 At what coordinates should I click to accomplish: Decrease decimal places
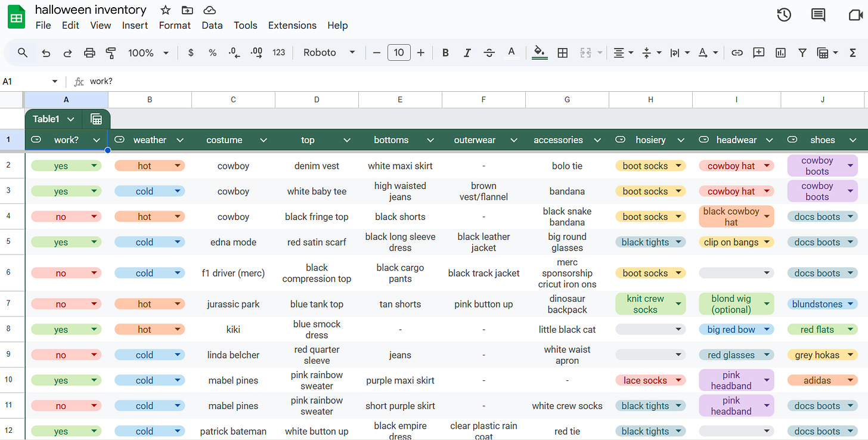click(234, 52)
